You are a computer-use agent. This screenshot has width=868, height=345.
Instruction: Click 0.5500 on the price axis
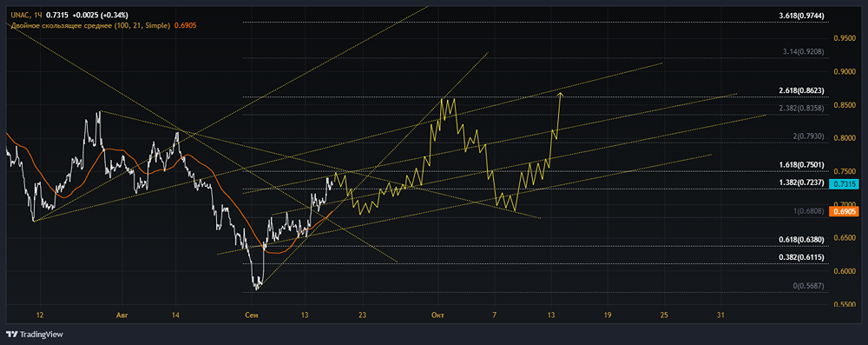pos(845,304)
